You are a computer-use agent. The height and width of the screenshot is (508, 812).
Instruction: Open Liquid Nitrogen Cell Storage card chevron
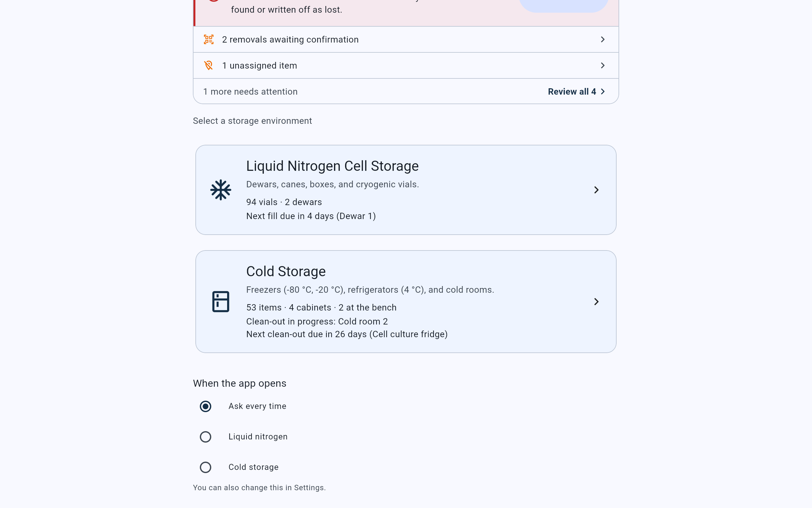pos(596,190)
